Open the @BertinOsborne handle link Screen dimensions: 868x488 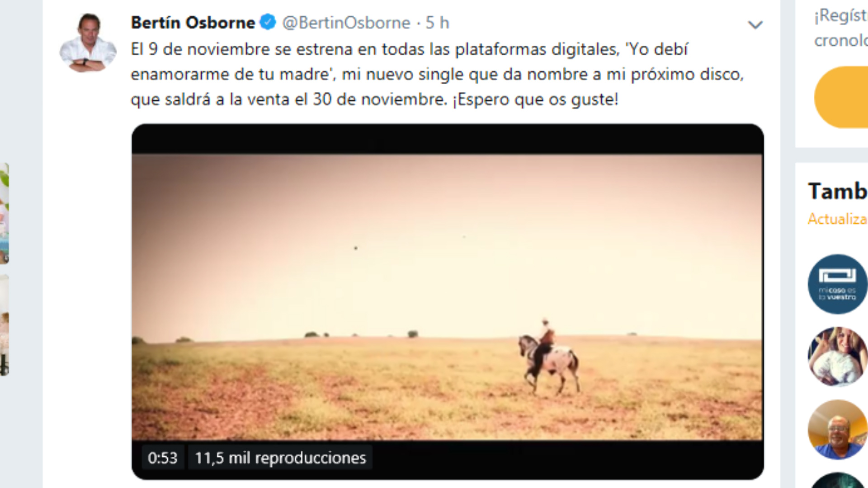tap(346, 23)
